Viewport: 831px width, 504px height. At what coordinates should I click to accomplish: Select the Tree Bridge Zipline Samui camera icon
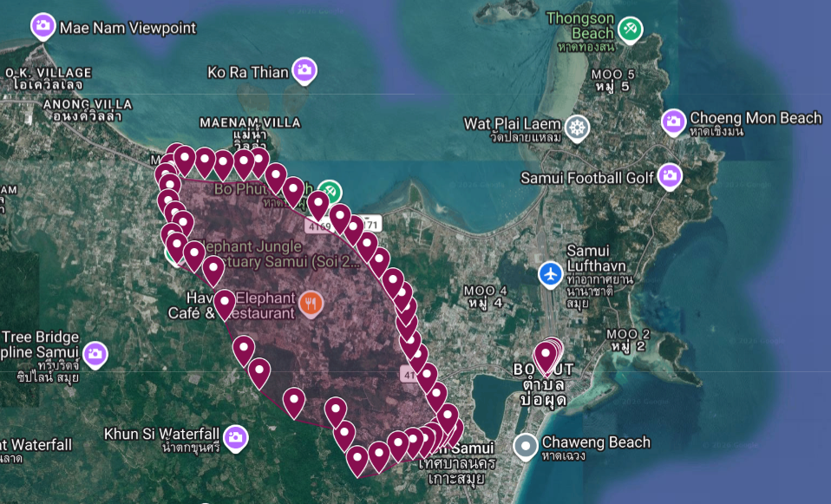95,354
